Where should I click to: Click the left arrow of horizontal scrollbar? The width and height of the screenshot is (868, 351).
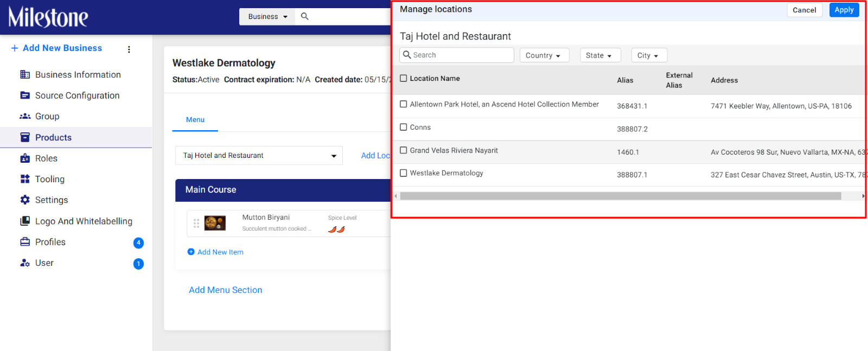(x=396, y=196)
